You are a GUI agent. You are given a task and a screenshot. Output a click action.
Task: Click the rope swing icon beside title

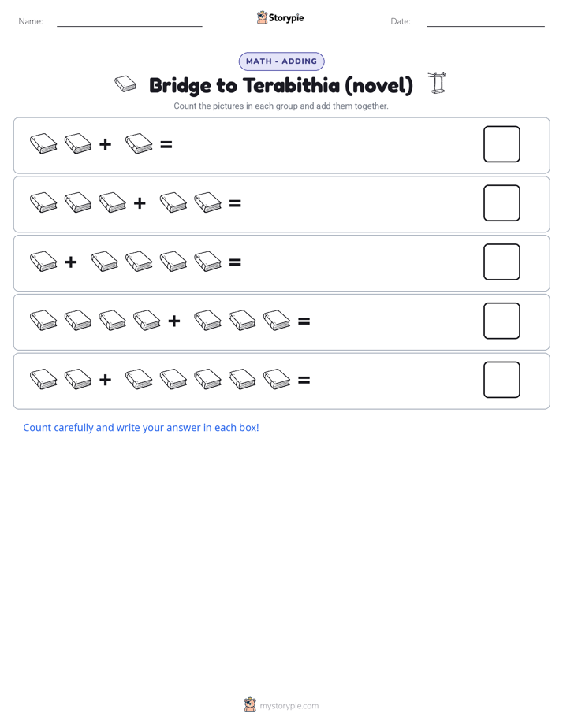pyautogui.click(x=437, y=84)
